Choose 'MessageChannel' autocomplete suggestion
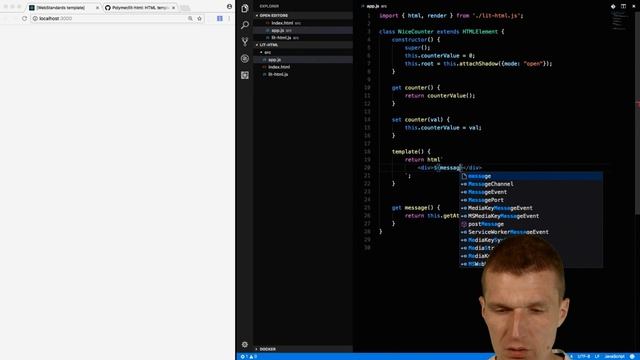The height and width of the screenshot is (360, 640). tap(531, 184)
